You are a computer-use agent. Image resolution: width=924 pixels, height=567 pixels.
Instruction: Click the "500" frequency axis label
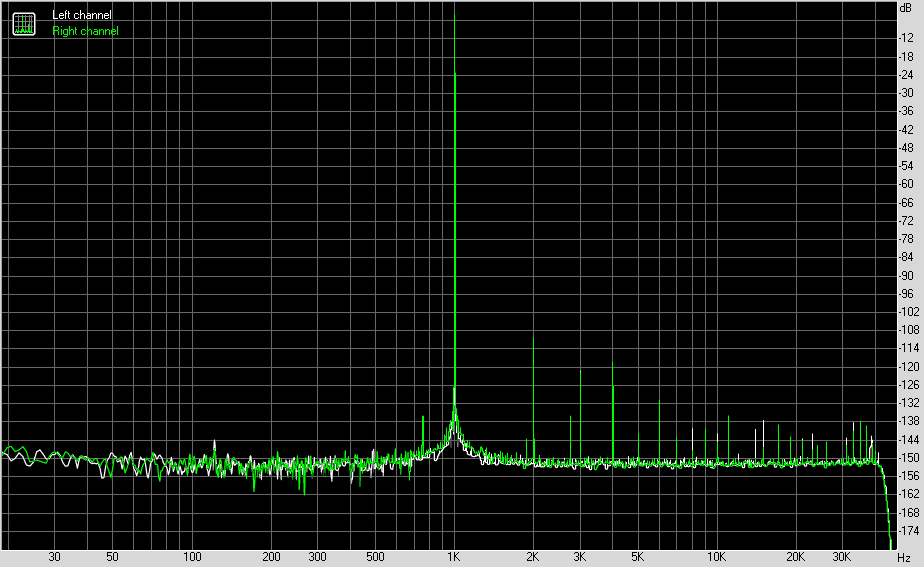pos(375,557)
